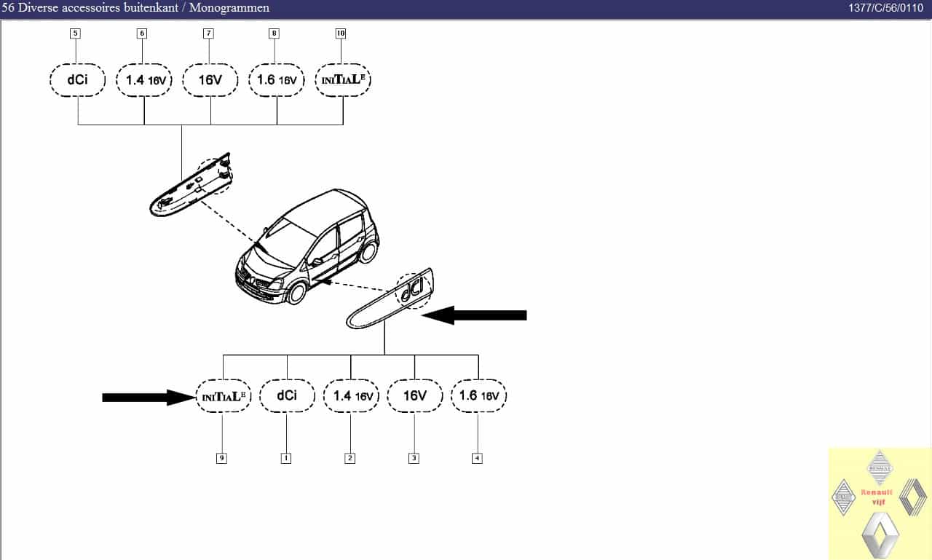Click reference code 1377/C/56/0110
Image resolution: width=932 pixels, height=560 pixels.
(888, 8)
